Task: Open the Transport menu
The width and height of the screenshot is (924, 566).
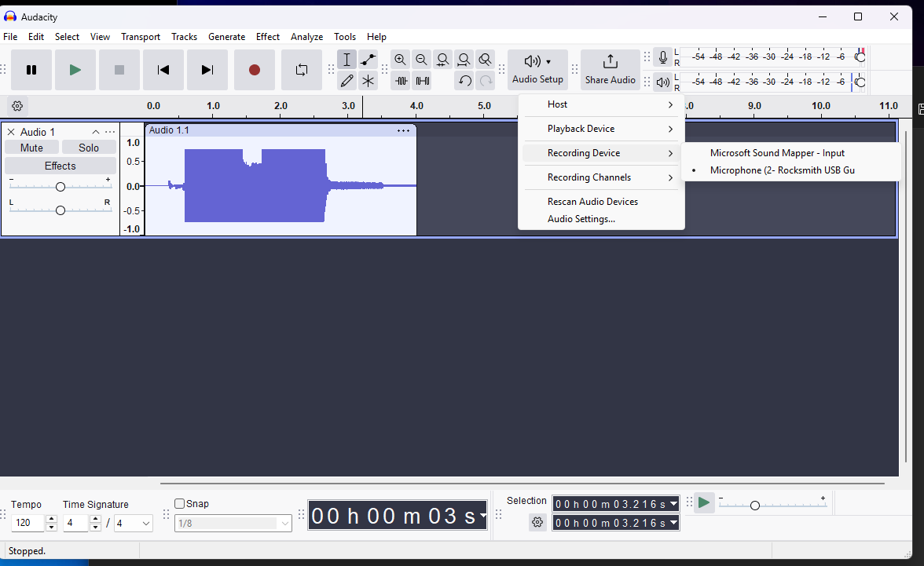Action: (x=140, y=37)
